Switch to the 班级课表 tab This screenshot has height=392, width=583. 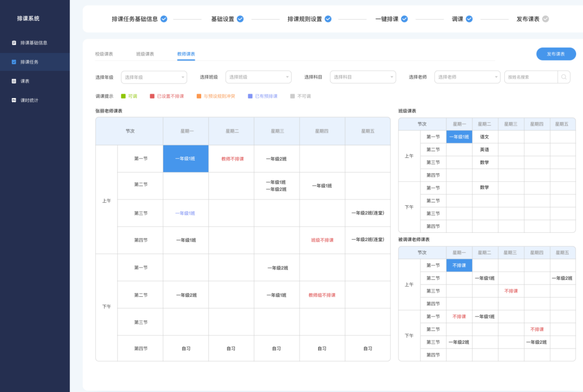[145, 54]
